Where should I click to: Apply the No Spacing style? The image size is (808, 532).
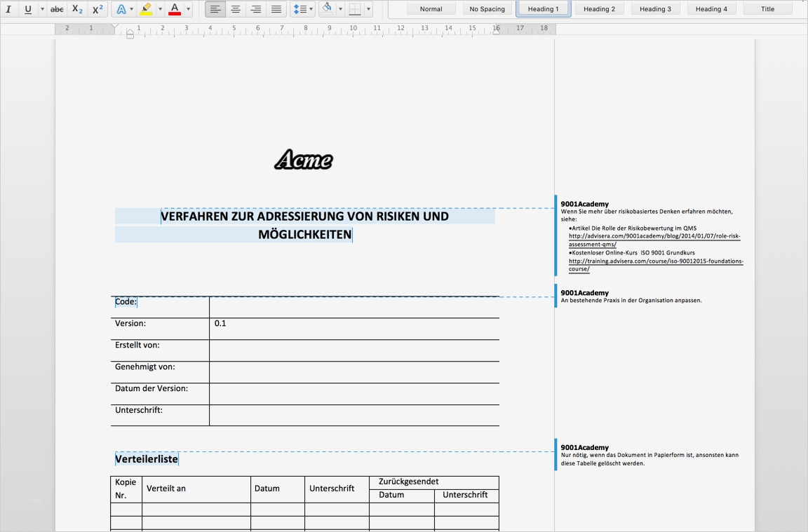pos(487,8)
